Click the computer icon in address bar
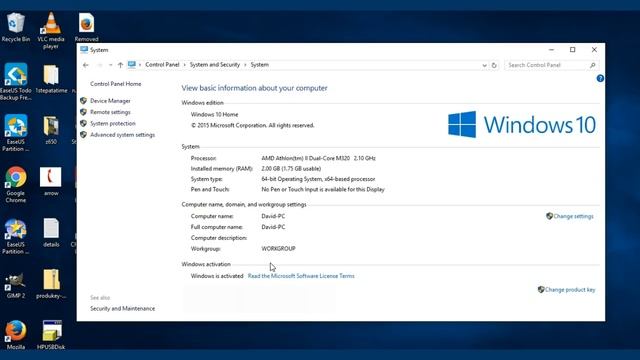 (131, 64)
